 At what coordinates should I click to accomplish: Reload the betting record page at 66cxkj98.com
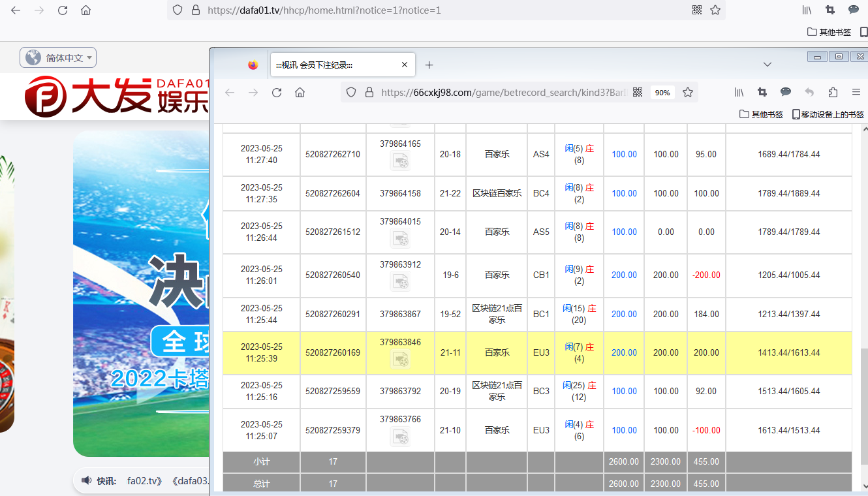tap(277, 93)
